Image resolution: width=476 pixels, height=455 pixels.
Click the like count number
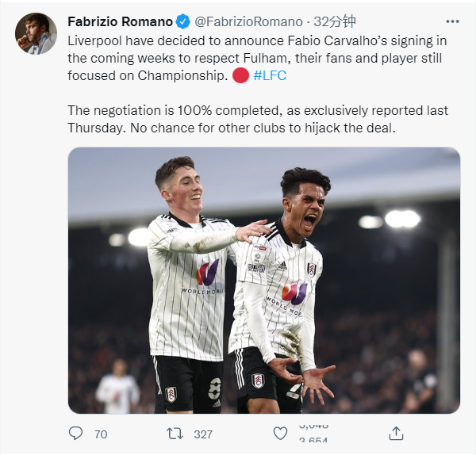[312, 434]
